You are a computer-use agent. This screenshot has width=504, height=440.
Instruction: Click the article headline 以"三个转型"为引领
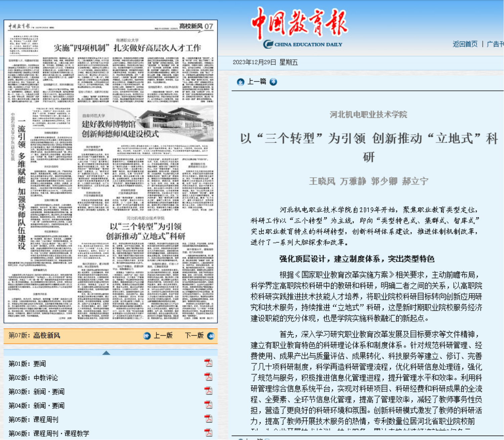tap(369, 147)
